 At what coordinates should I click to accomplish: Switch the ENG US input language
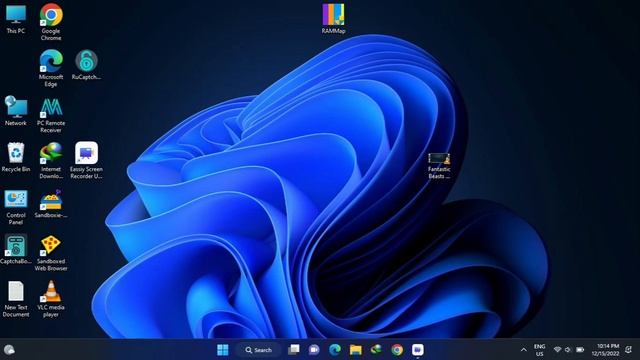tap(540, 350)
